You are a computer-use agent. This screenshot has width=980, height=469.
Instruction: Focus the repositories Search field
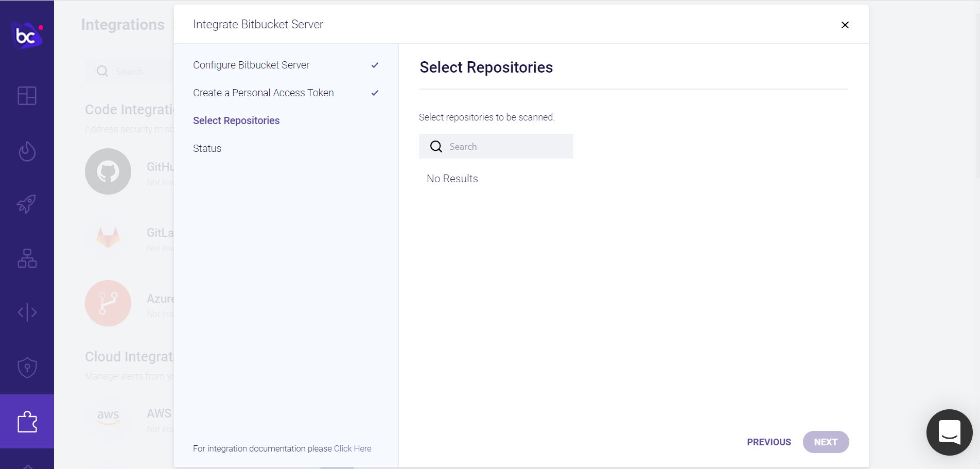pyautogui.click(x=507, y=147)
